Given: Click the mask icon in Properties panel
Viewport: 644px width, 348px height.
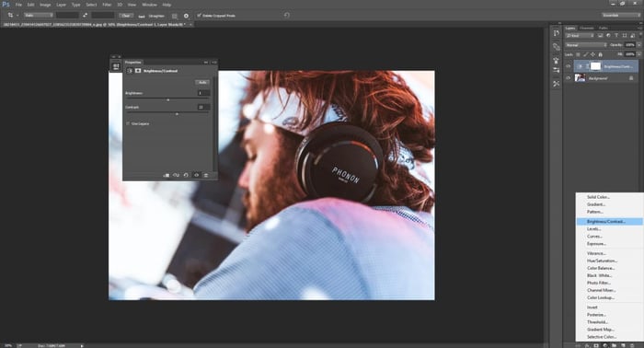Looking at the screenshot, I should (x=138, y=71).
